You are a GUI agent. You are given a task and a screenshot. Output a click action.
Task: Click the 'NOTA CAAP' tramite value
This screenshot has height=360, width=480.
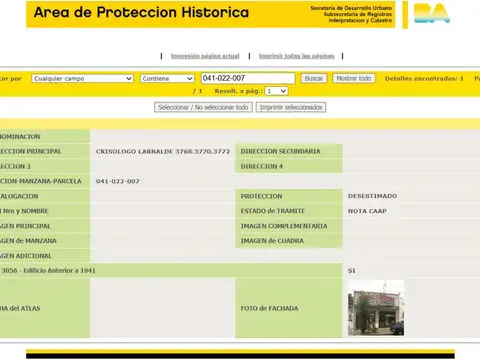click(367, 211)
